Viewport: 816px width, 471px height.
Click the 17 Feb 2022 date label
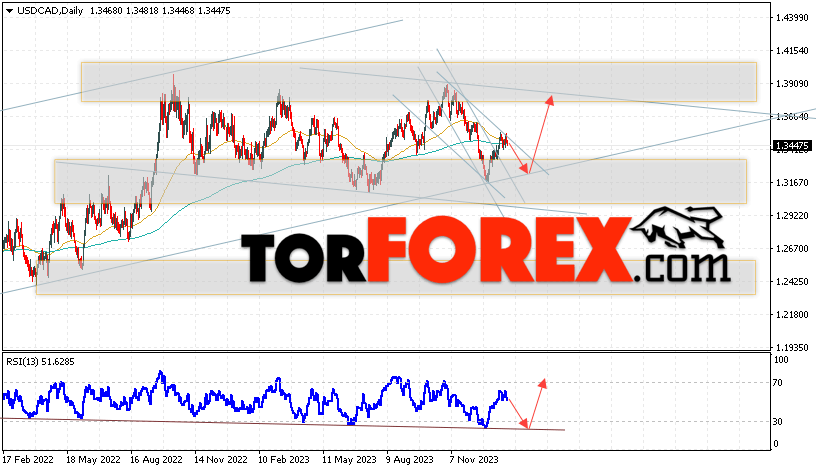pos(28,460)
